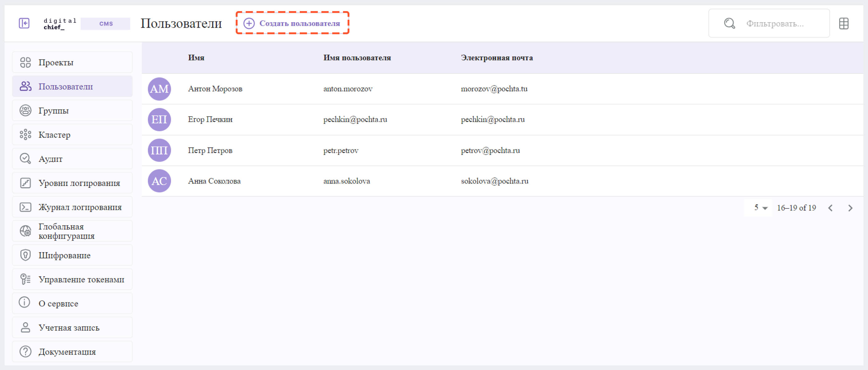
Task: Open Глобальная конфигурация section
Action: (72, 231)
